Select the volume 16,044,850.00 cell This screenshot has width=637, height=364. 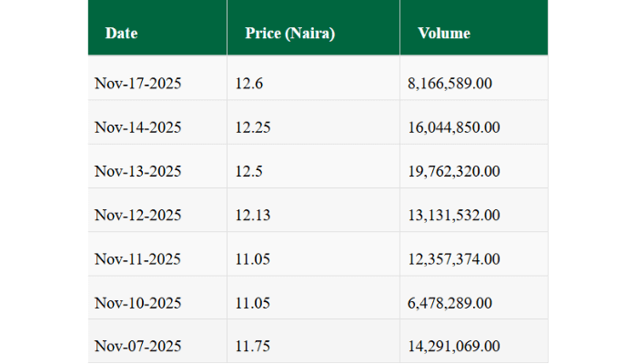click(x=454, y=127)
